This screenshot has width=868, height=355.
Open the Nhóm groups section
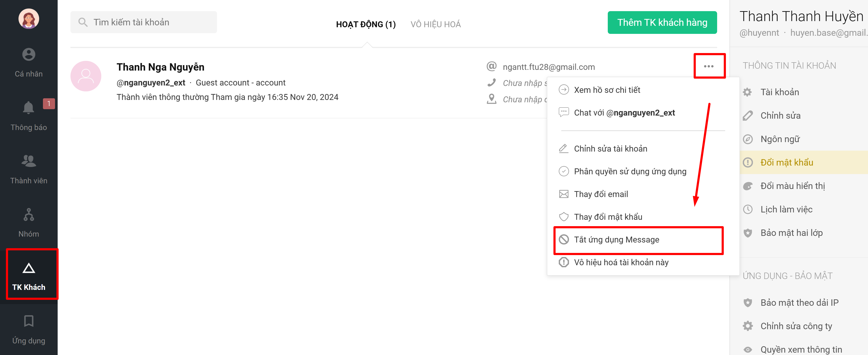coord(29,222)
